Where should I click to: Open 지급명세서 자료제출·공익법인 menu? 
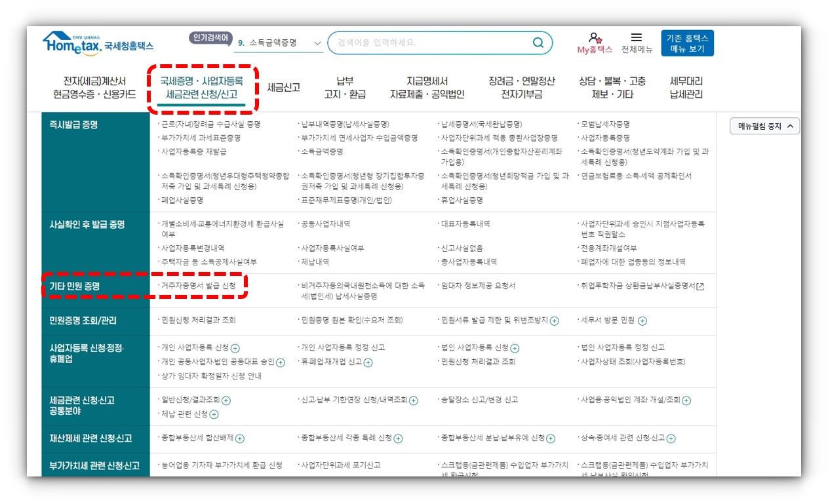click(x=427, y=88)
